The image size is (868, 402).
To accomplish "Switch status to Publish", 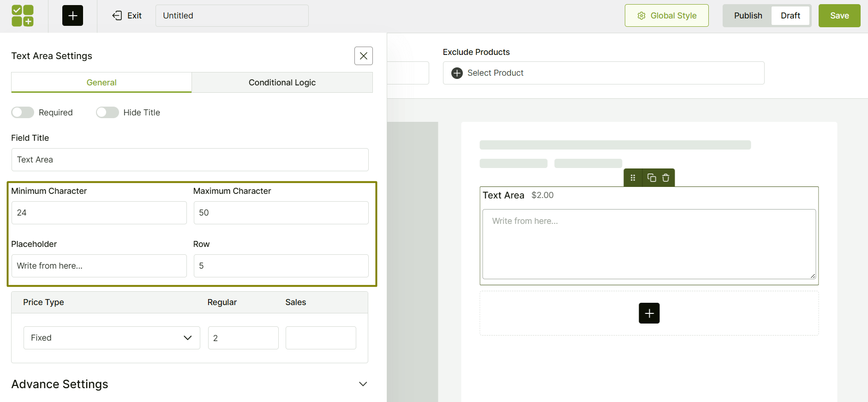I will [748, 16].
